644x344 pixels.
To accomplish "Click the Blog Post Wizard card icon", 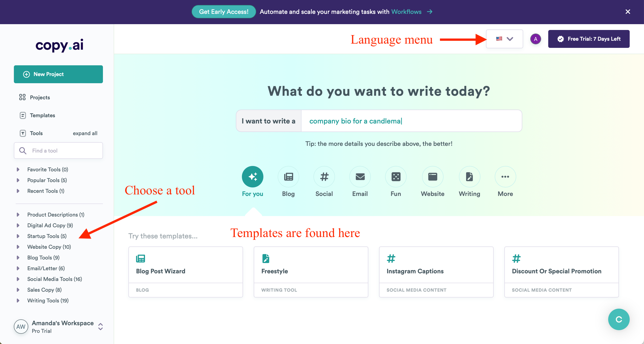I will 140,258.
